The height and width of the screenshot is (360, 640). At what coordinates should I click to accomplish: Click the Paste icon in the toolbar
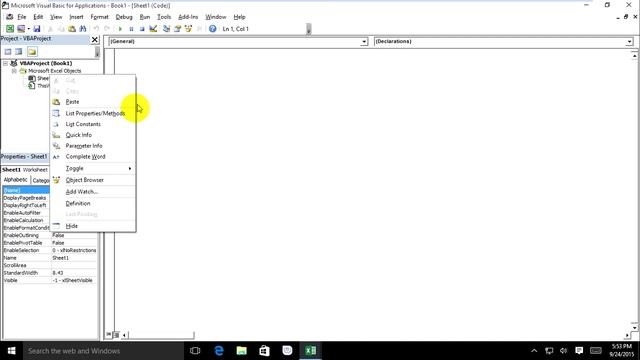(72, 29)
